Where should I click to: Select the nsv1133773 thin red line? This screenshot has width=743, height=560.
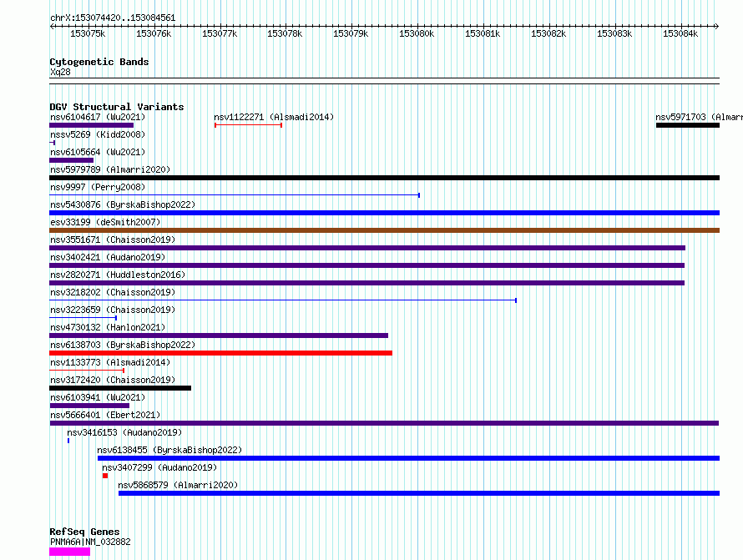point(87,371)
